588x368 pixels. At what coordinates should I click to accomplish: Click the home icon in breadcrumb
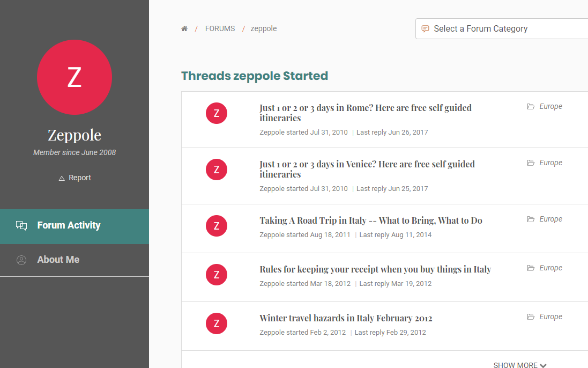[x=184, y=29]
